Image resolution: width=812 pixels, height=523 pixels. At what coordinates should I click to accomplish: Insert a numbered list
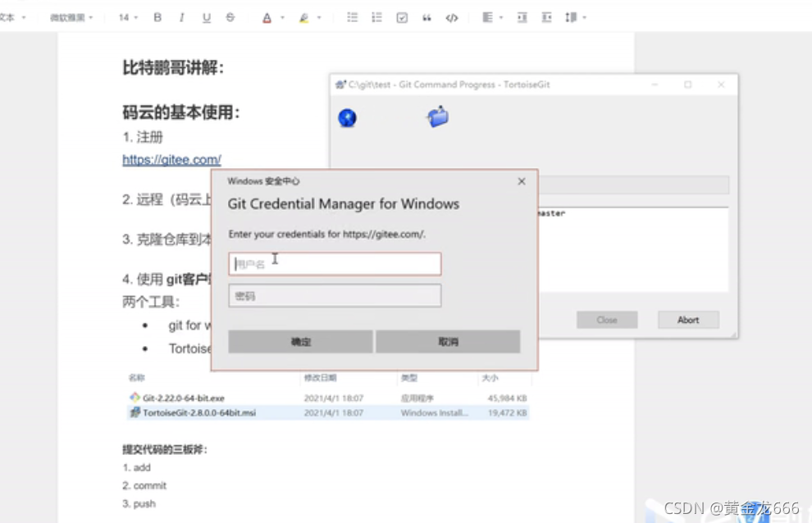click(376, 17)
